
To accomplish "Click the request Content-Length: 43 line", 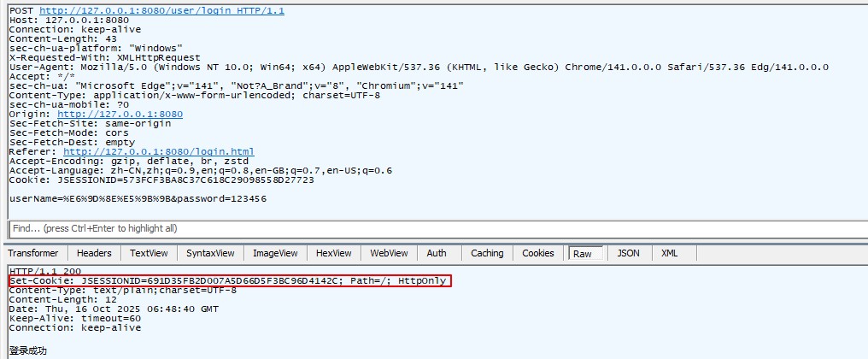I will tap(62, 38).
